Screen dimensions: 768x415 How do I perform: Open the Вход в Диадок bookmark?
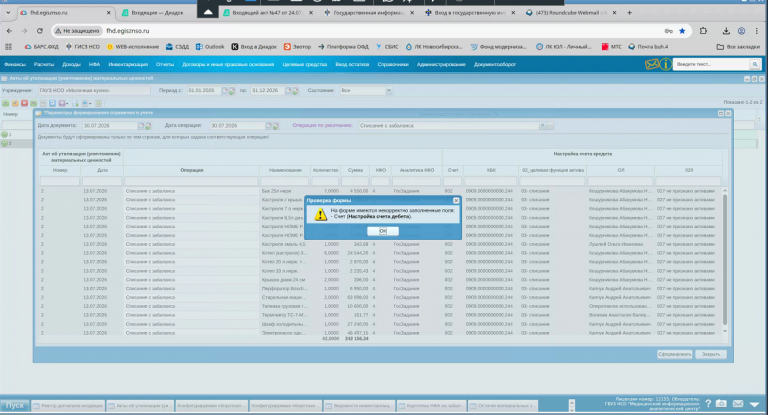[254, 47]
